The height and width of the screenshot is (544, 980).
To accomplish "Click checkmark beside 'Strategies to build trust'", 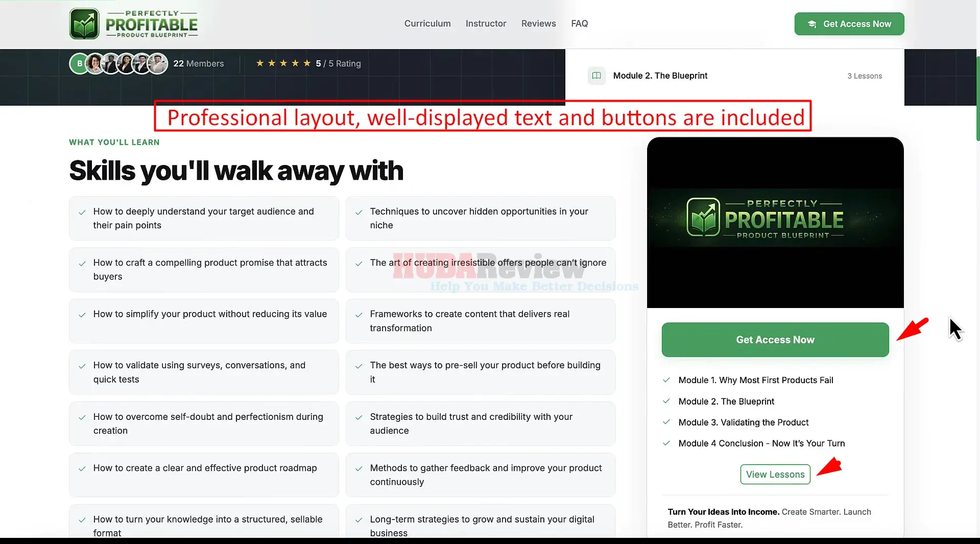I will [x=358, y=417].
